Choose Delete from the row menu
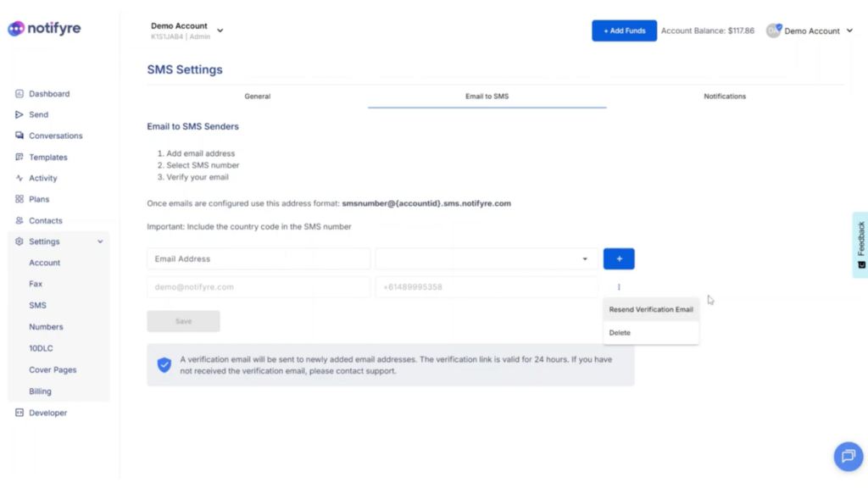The image size is (868, 488). tap(651, 332)
